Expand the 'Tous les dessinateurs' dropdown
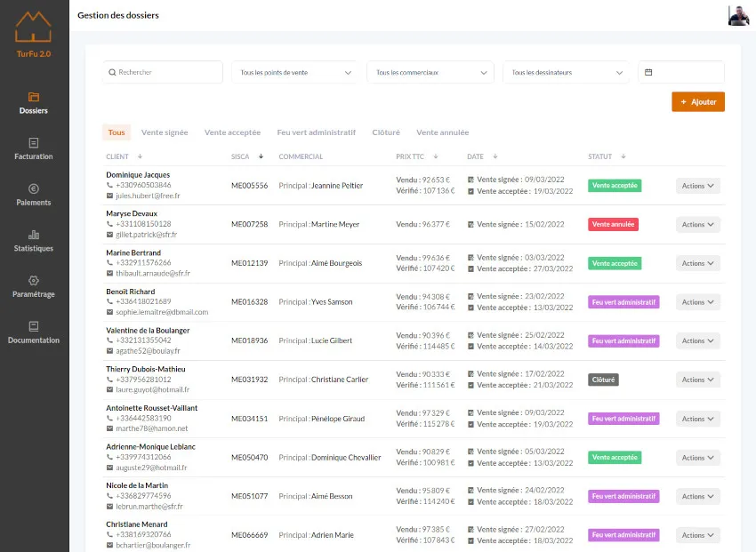756x552 pixels. point(566,73)
